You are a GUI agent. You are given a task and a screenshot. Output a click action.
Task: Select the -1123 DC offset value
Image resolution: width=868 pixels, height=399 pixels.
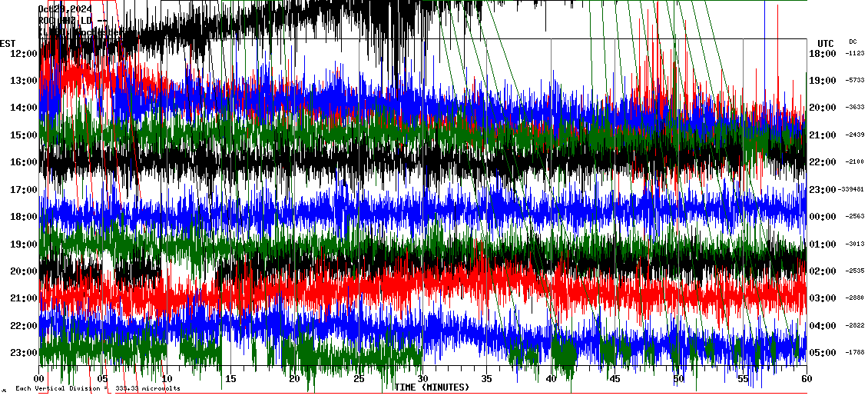[x=854, y=54]
